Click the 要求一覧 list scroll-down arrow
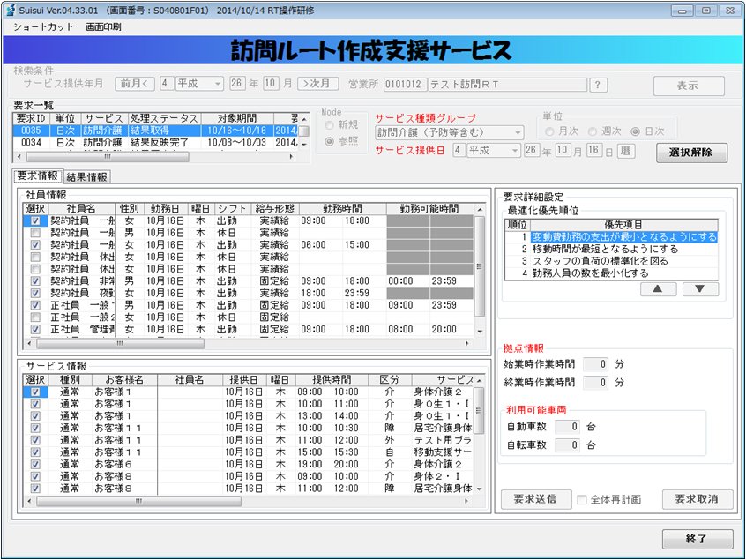Screen dimensions: 746x560 (304, 145)
